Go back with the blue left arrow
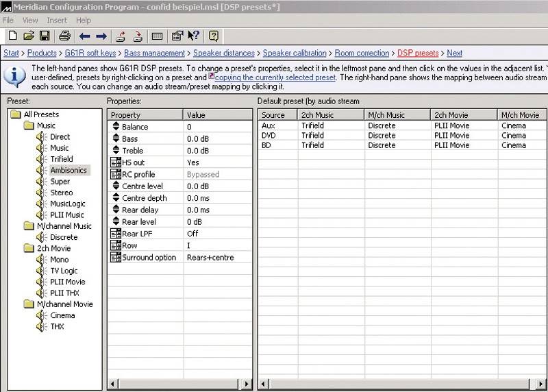The width and height of the screenshot is (548, 392). 84,36
